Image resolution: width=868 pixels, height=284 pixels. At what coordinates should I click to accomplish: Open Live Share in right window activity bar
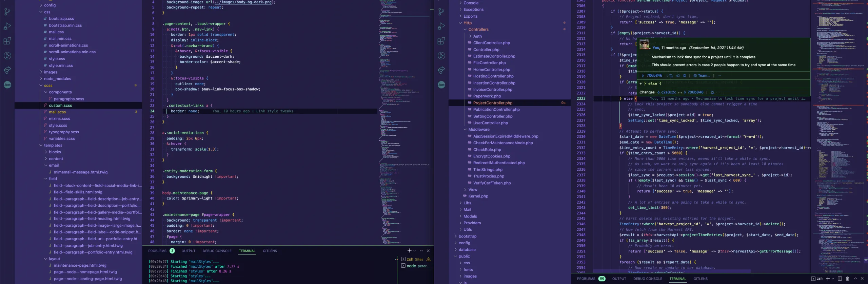coord(441,70)
